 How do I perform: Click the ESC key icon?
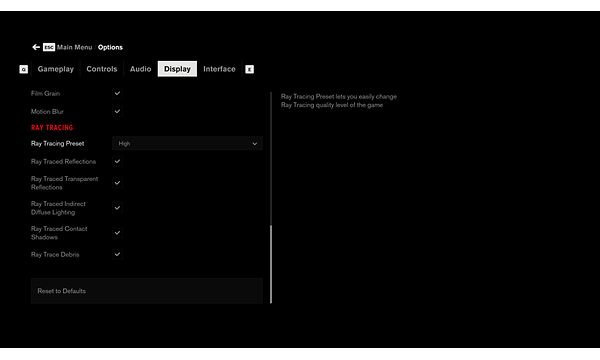[x=49, y=47]
